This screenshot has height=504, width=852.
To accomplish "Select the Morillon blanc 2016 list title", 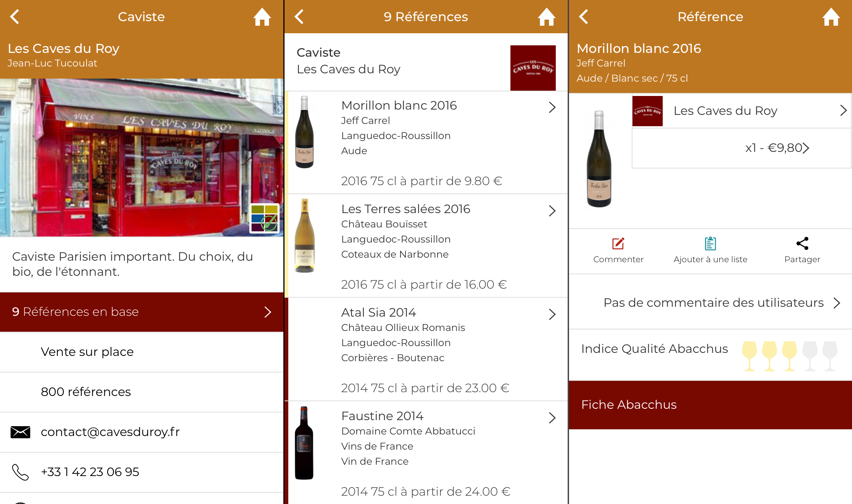I will click(x=399, y=105).
